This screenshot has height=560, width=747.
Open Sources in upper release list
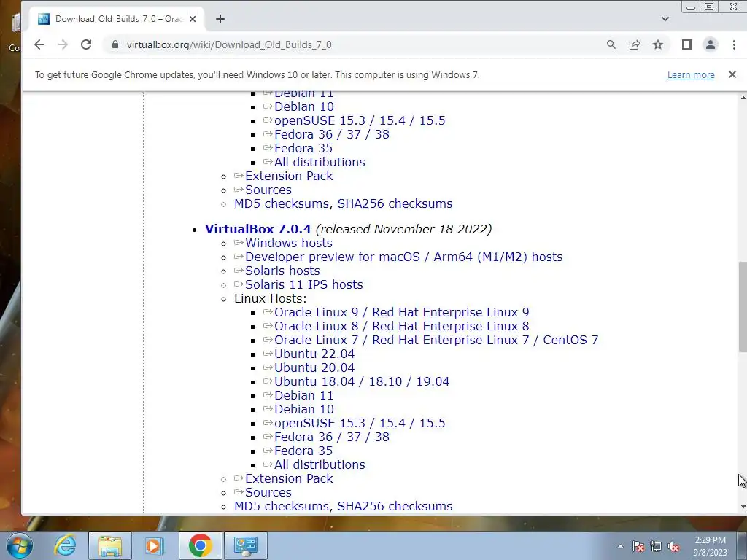pyautogui.click(x=268, y=190)
